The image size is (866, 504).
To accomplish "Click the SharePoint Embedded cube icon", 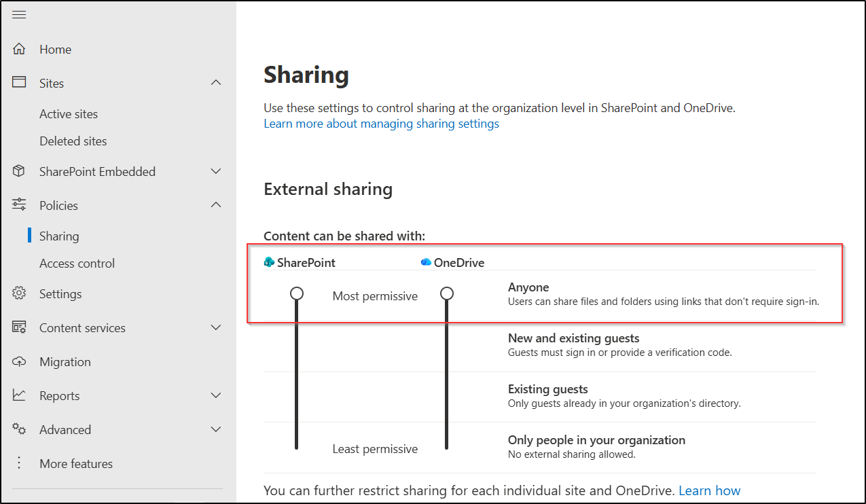I will pyautogui.click(x=19, y=171).
